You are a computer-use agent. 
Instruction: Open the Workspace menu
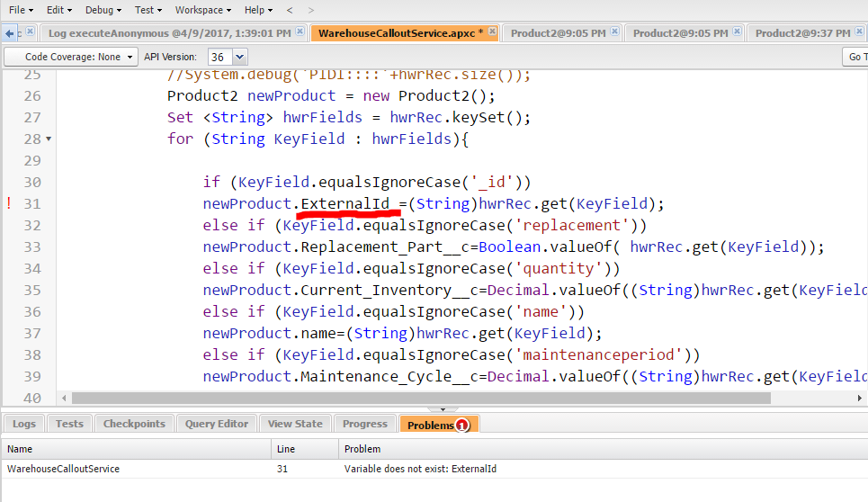(x=202, y=10)
